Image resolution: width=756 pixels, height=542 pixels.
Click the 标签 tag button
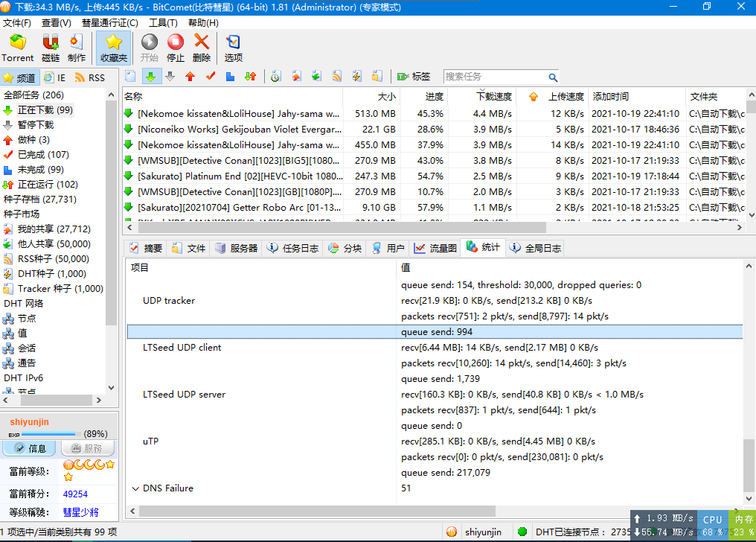(414, 76)
